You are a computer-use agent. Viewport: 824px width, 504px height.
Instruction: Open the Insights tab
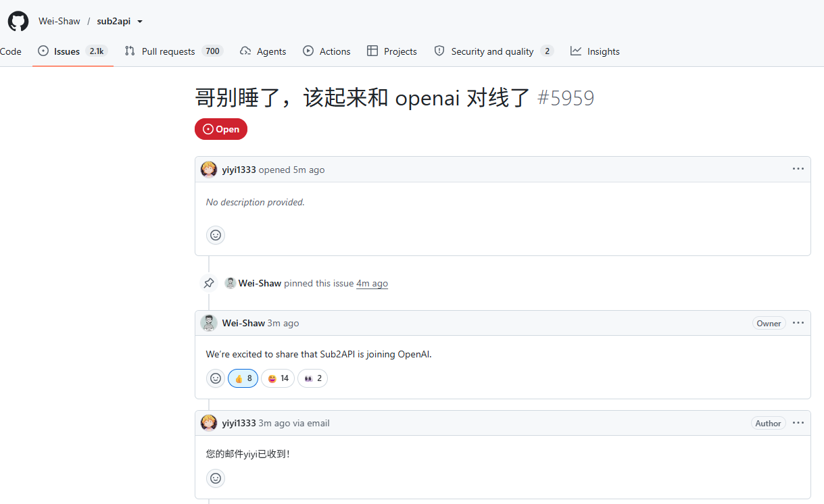(x=595, y=51)
